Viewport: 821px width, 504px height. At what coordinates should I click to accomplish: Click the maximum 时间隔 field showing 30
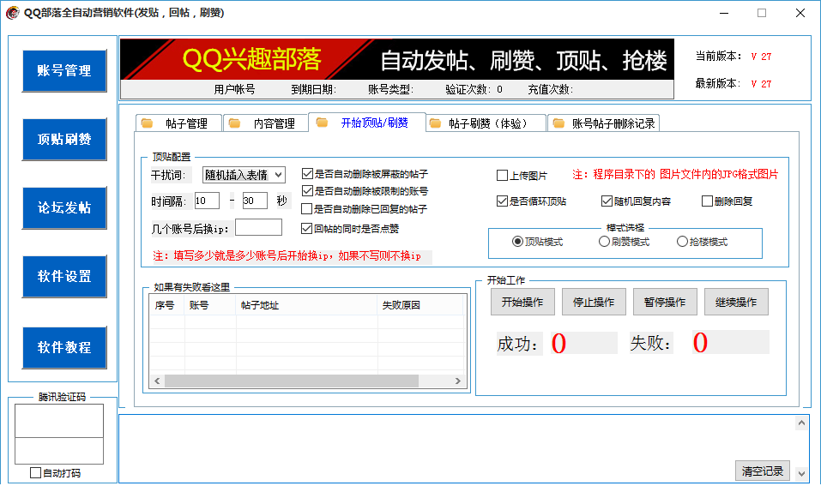[255, 201]
